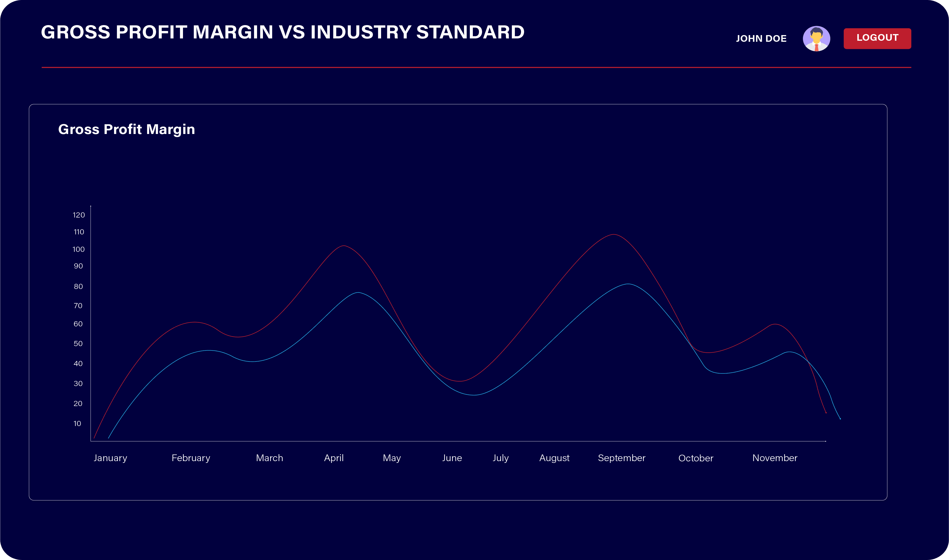
Task: Click the LOGOUT button
Action: coord(877,38)
